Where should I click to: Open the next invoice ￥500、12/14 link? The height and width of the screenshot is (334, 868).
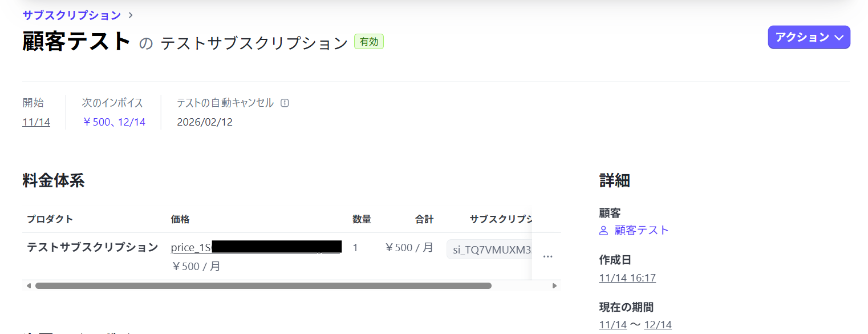click(113, 122)
